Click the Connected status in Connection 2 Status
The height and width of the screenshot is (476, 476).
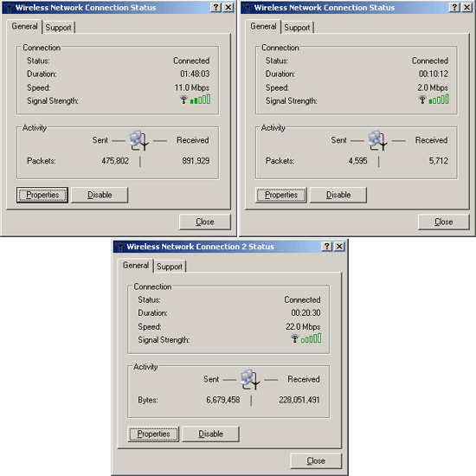click(302, 299)
